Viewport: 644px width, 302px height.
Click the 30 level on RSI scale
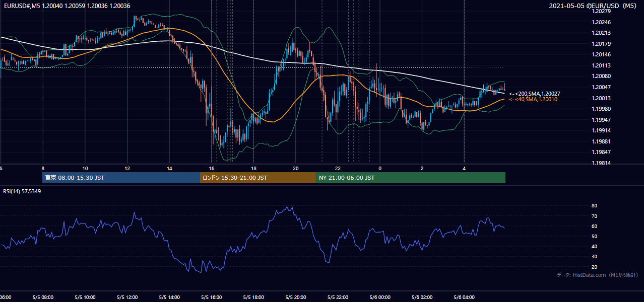594,256
